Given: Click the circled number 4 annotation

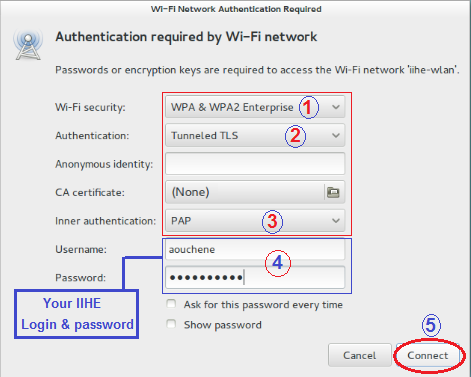Looking at the screenshot, I should tap(278, 263).
